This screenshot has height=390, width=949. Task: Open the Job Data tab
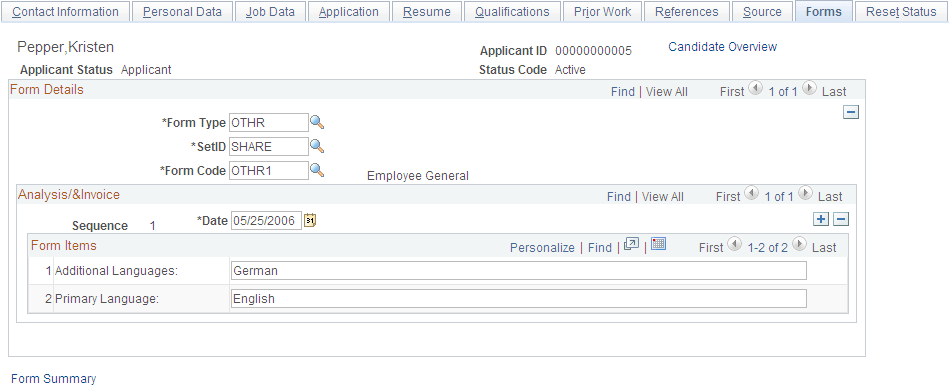[270, 12]
